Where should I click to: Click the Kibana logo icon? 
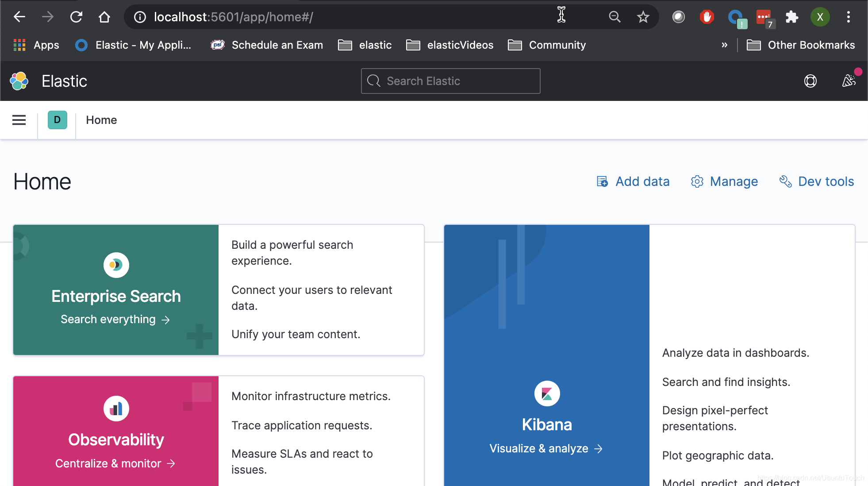click(x=547, y=393)
